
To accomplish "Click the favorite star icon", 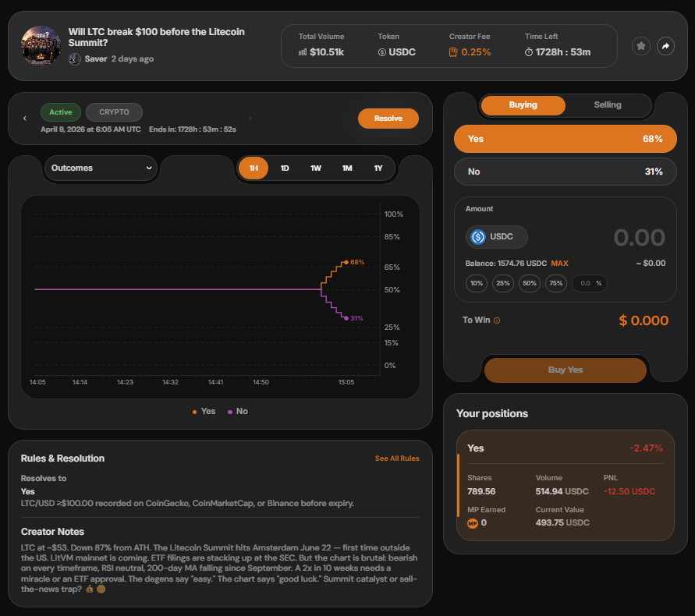I will coord(641,46).
